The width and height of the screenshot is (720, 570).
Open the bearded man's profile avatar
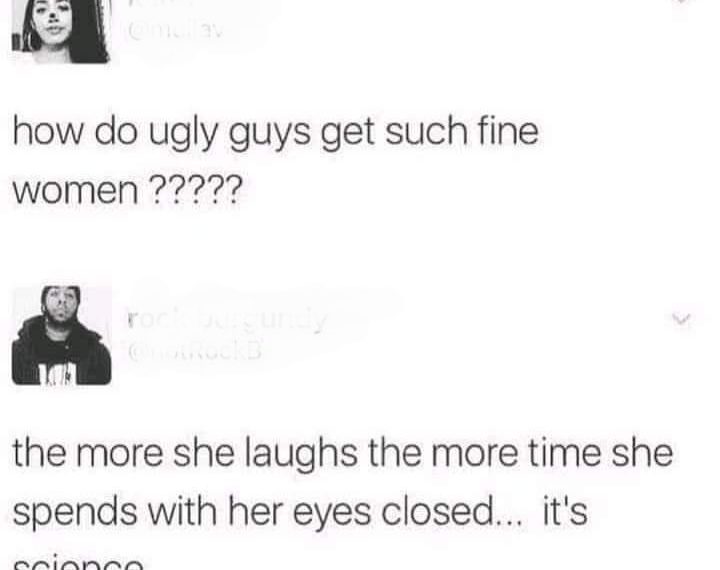(x=62, y=335)
